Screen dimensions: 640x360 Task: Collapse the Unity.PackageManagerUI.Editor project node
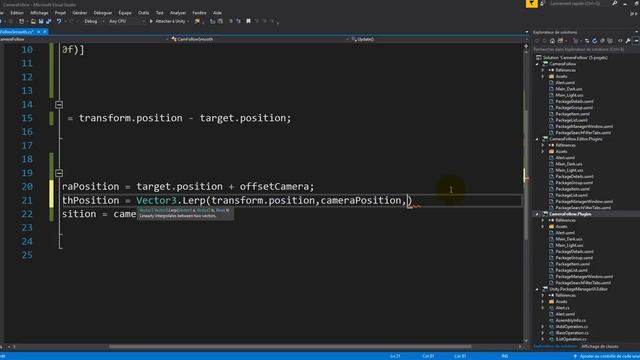[x=537, y=289]
